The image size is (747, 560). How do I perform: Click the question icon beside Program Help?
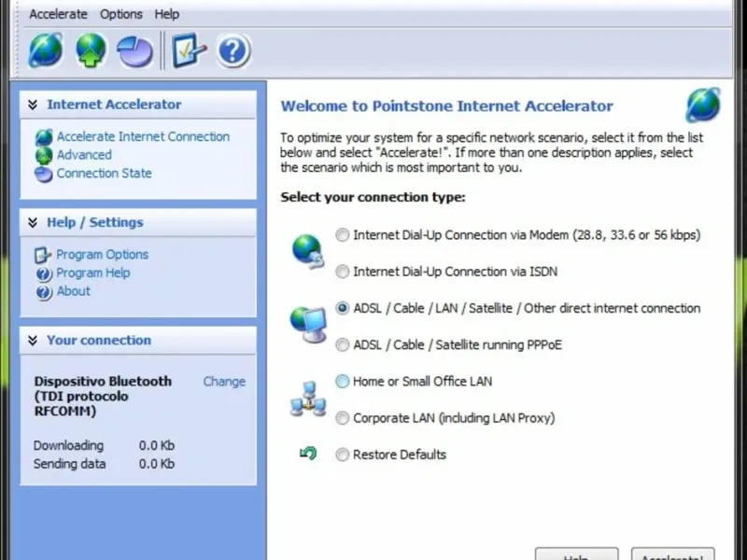pyautogui.click(x=43, y=273)
